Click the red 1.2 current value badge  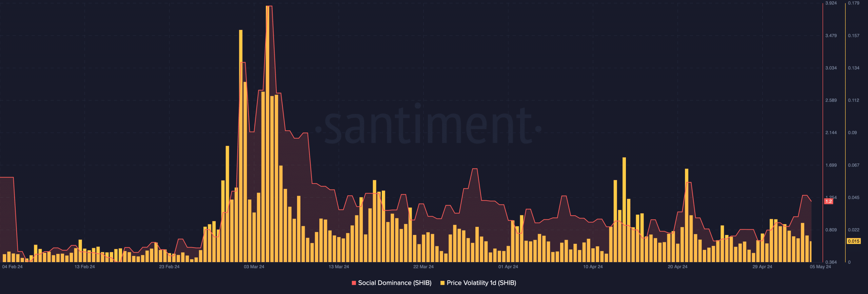(x=829, y=201)
